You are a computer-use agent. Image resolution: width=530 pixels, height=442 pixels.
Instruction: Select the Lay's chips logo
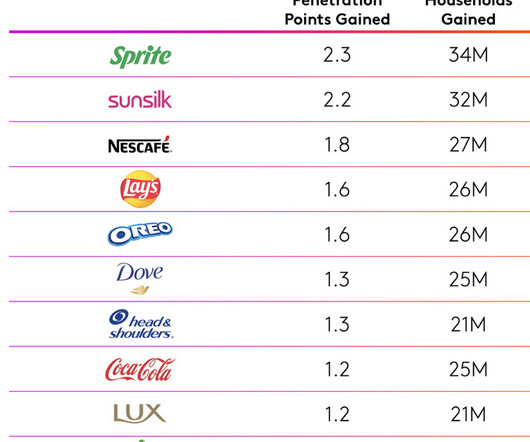coord(140,189)
